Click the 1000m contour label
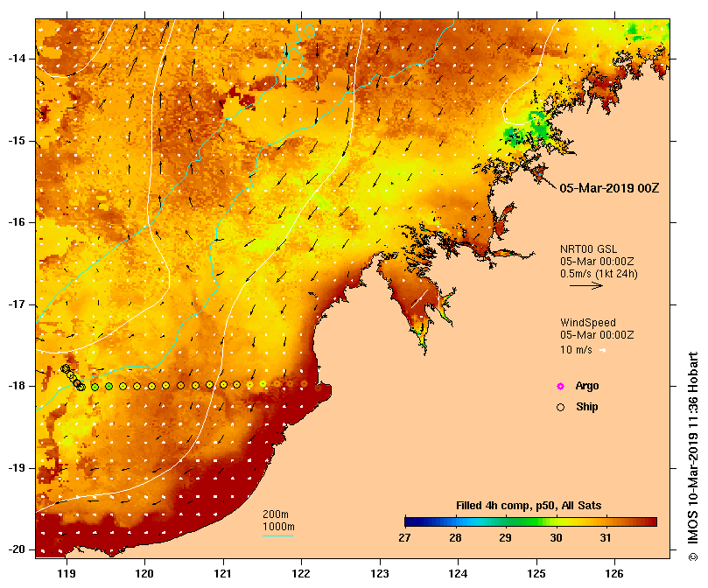The height and width of the screenshot is (588, 708). pyautogui.click(x=278, y=527)
